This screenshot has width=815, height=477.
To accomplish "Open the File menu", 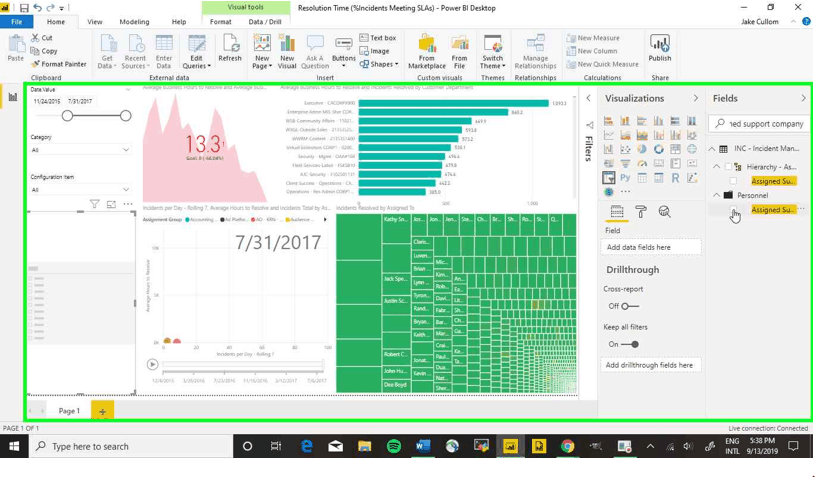I will click(x=17, y=22).
